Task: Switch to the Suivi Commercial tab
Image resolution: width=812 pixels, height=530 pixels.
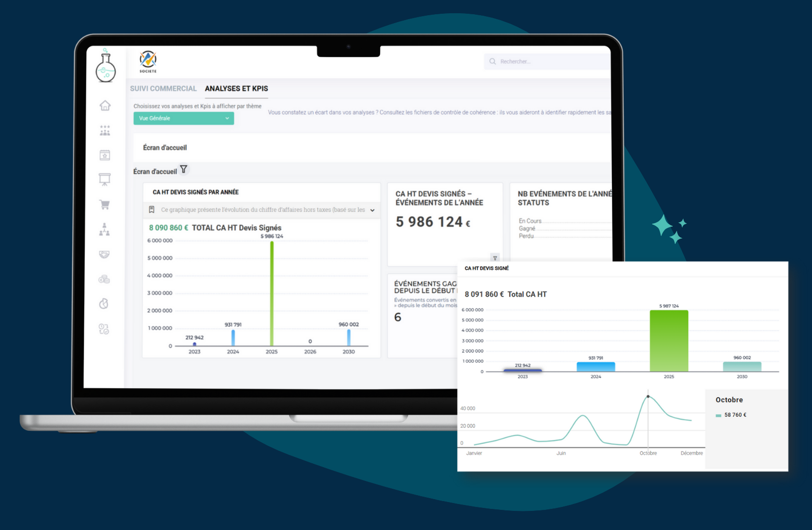Action: point(163,89)
